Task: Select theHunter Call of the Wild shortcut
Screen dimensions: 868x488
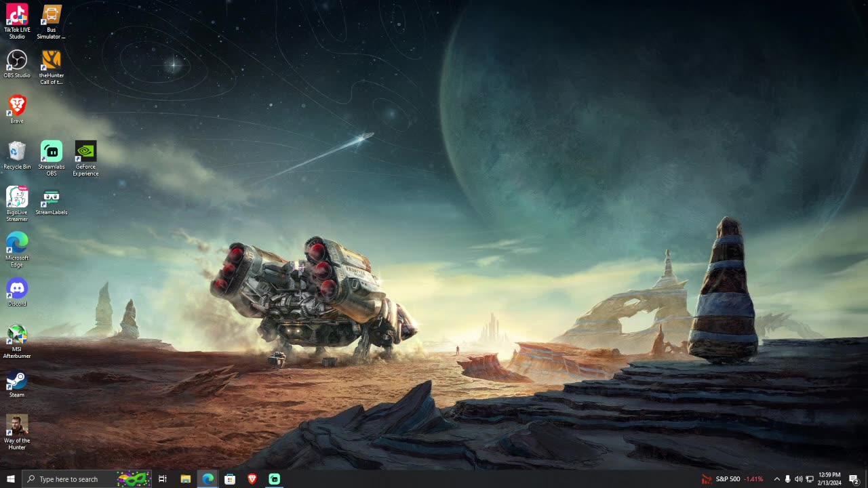Action: tap(52, 68)
